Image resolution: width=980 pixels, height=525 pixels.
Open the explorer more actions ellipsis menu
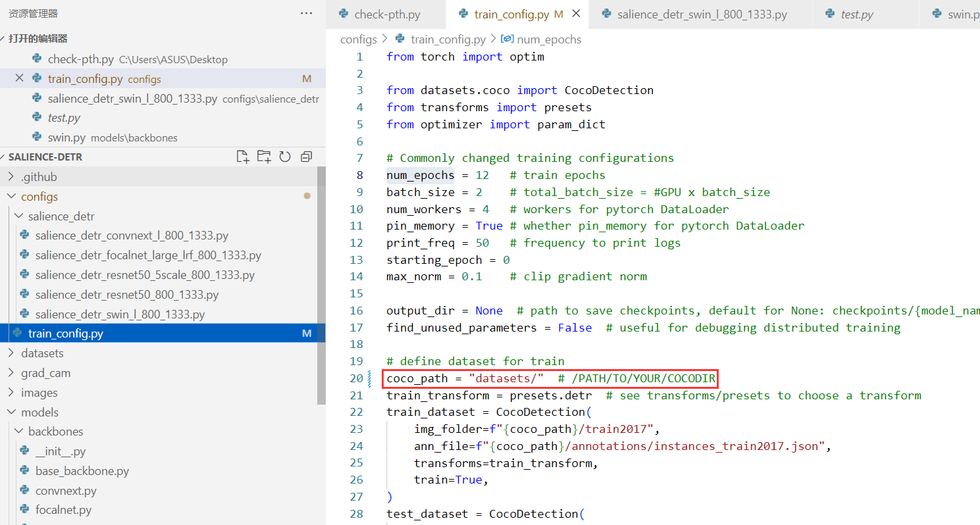(x=307, y=13)
